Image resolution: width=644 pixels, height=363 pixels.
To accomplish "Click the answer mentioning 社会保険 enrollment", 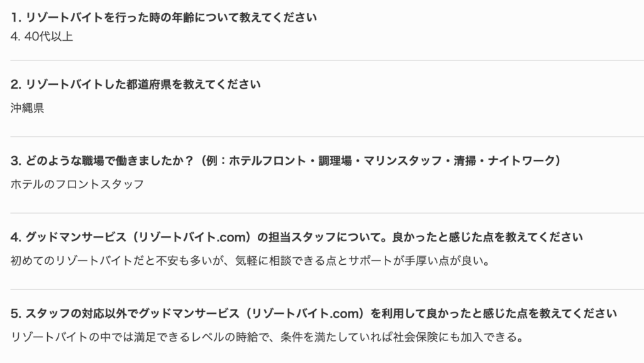I will pyautogui.click(x=267, y=337).
